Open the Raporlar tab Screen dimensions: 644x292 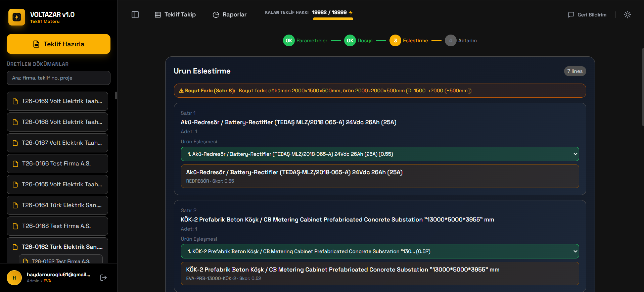pos(229,15)
